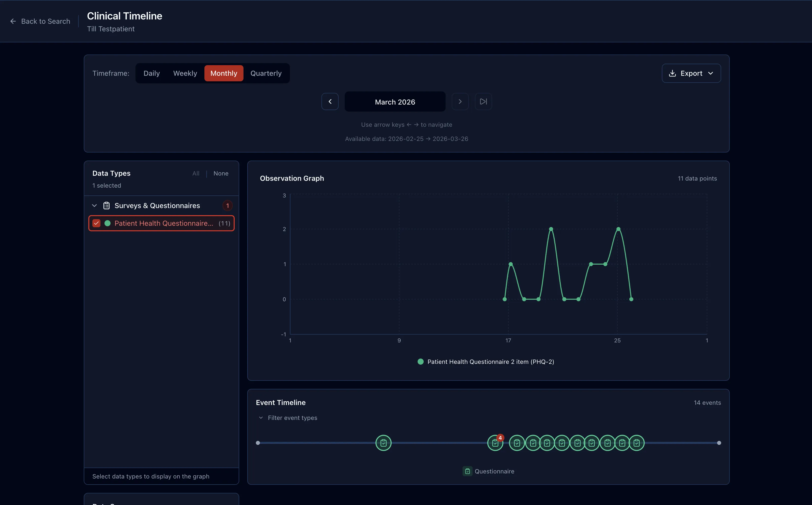Click the questionnaire marker showing the red 4 badge
Image resolution: width=812 pixels, height=505 pixels.
pos(495,443)
